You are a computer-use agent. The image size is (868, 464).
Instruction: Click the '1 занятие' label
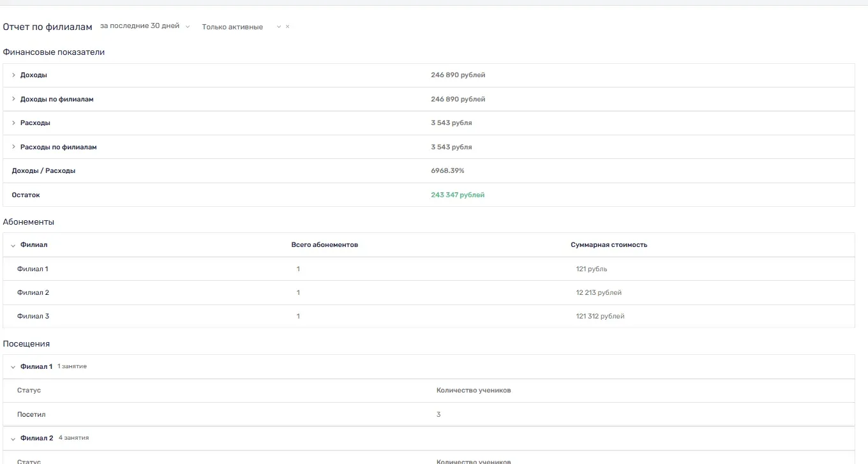point(72,367)
